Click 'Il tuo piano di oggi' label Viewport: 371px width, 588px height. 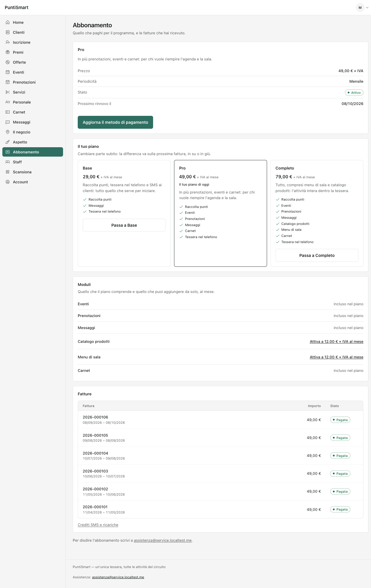[194, 184]
